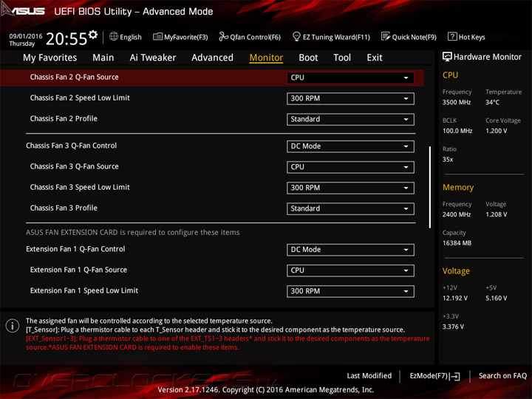Click Last Modified button
Screen dimensions: 532x399
pos(369,376)
